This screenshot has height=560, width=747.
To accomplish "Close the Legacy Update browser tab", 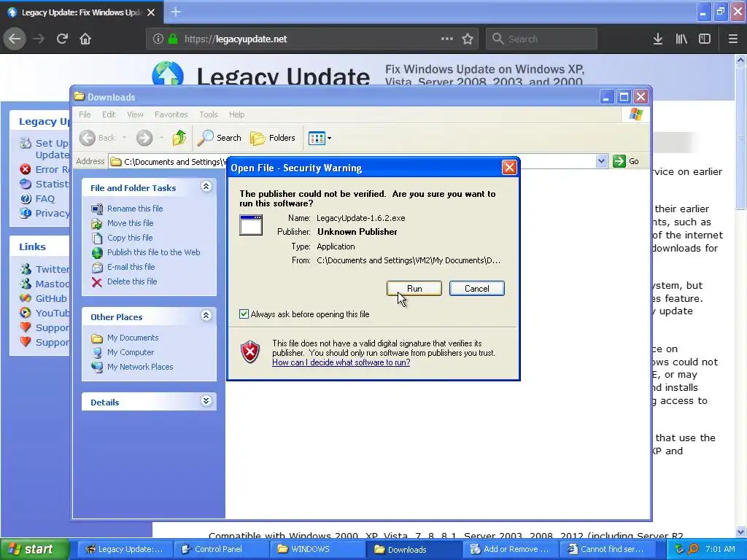I will tap(151, 12).
